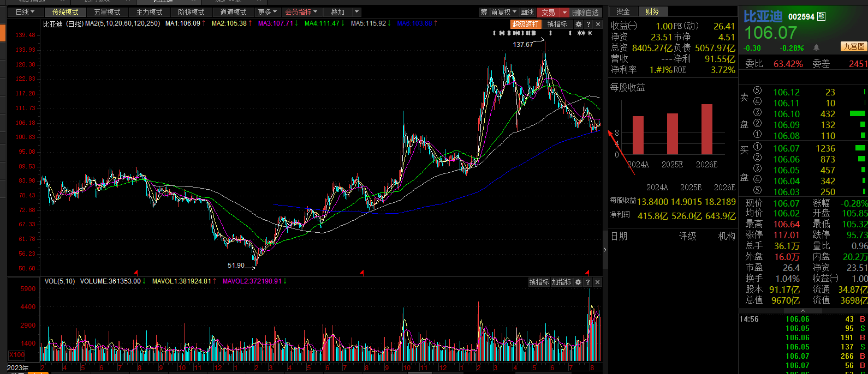Activate the 画线 drawing tool
Image resolution: width=868 pixels, height=374 pixels.
pos(527,12)
